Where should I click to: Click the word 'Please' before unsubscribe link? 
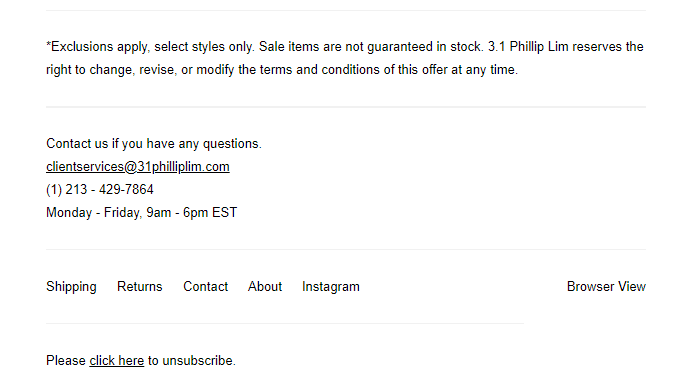66,361
